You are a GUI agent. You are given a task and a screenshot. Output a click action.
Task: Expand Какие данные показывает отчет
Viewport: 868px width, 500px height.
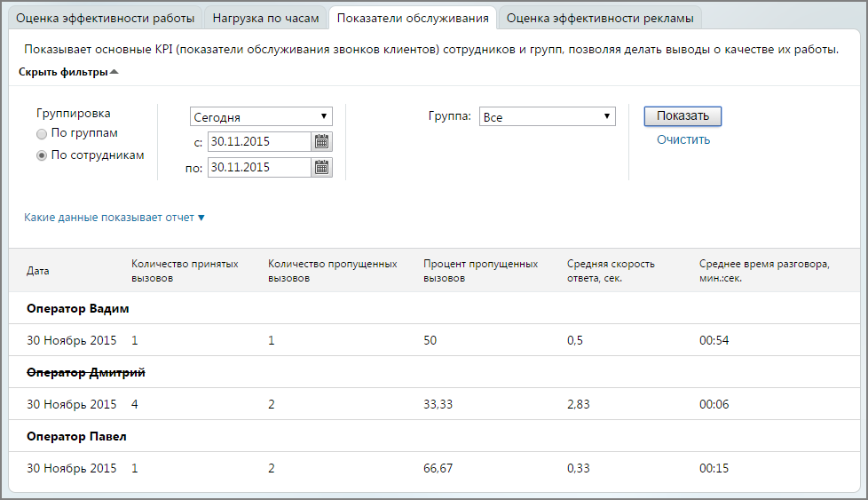pyautogui.click(x=114, y=218)
